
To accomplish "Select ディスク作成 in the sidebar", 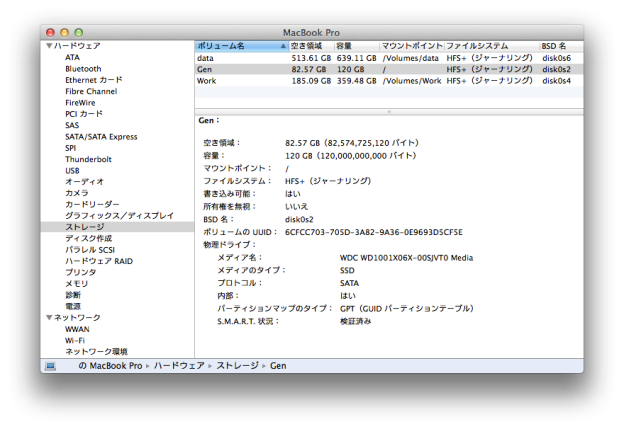I will pos(88,238).
